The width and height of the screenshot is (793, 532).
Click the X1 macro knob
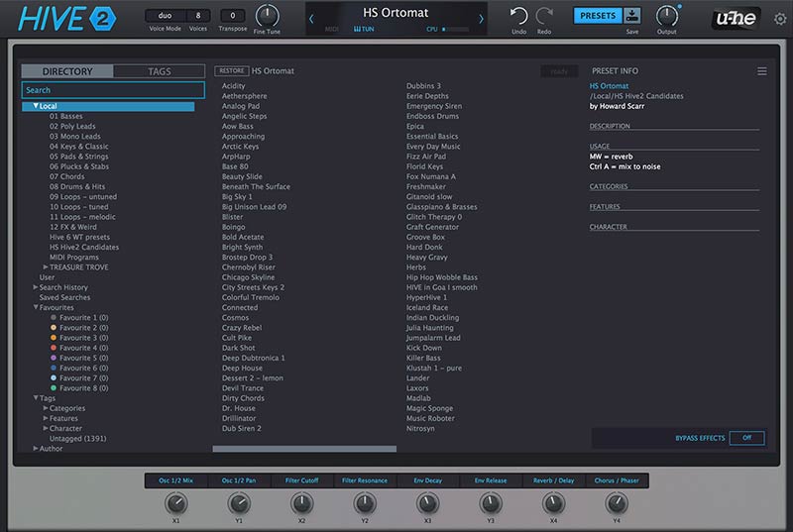pos(176,503)
